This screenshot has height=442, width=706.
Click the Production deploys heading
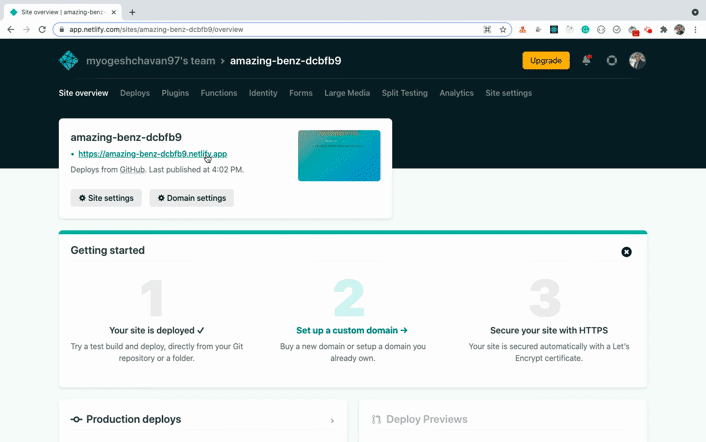click(x=134, y=419)
